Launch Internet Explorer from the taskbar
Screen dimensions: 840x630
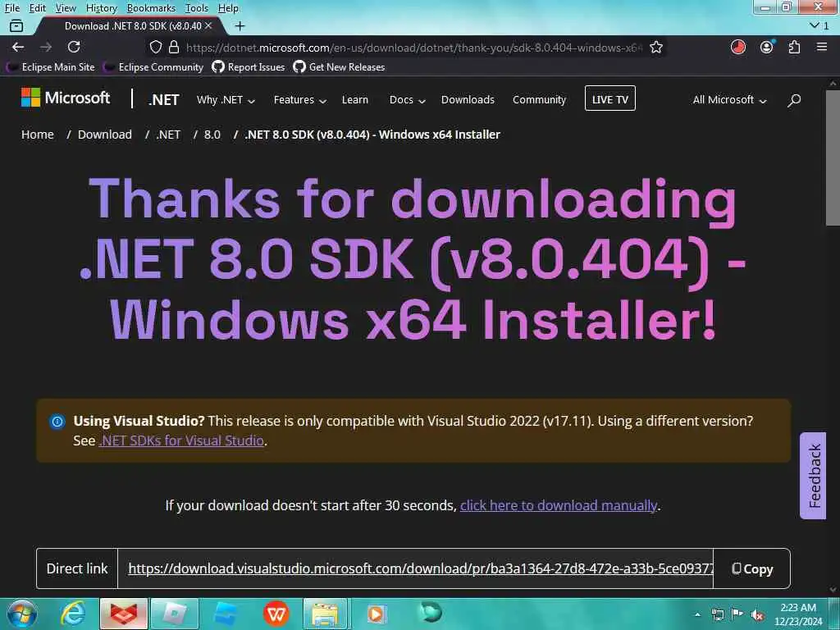point(72,614)
